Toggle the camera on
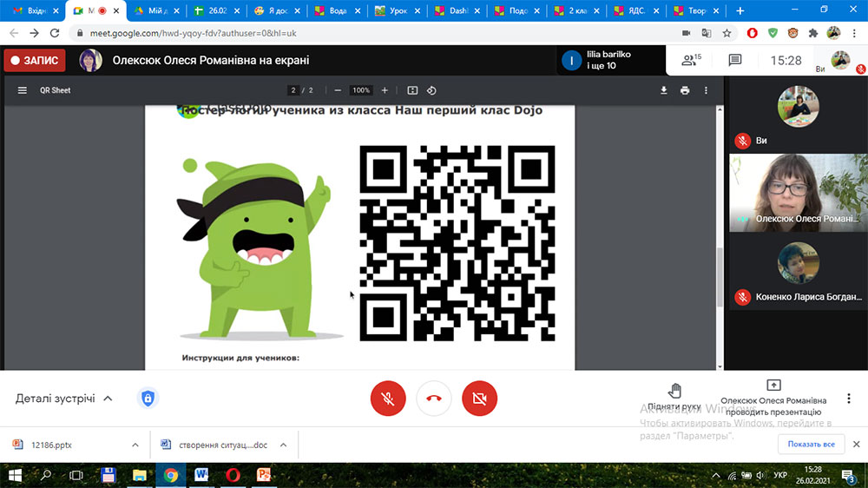The height and width of the screenshot is (488, 868). click(479, 399)
